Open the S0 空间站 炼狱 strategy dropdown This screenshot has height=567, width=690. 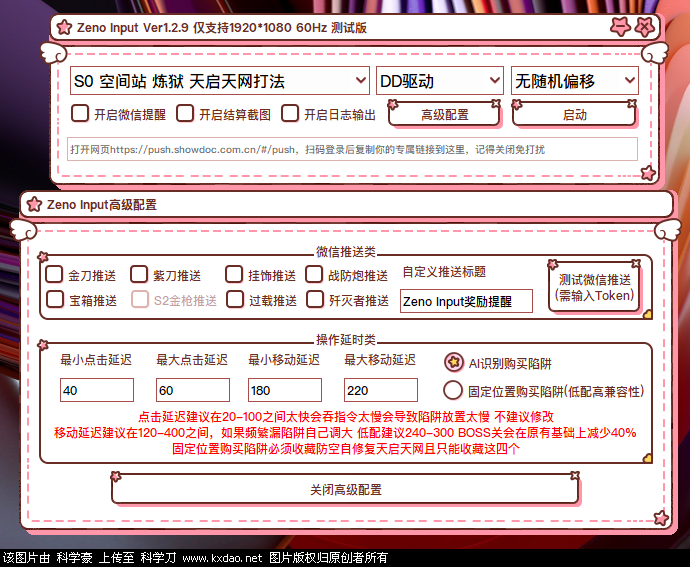point(218,80)
